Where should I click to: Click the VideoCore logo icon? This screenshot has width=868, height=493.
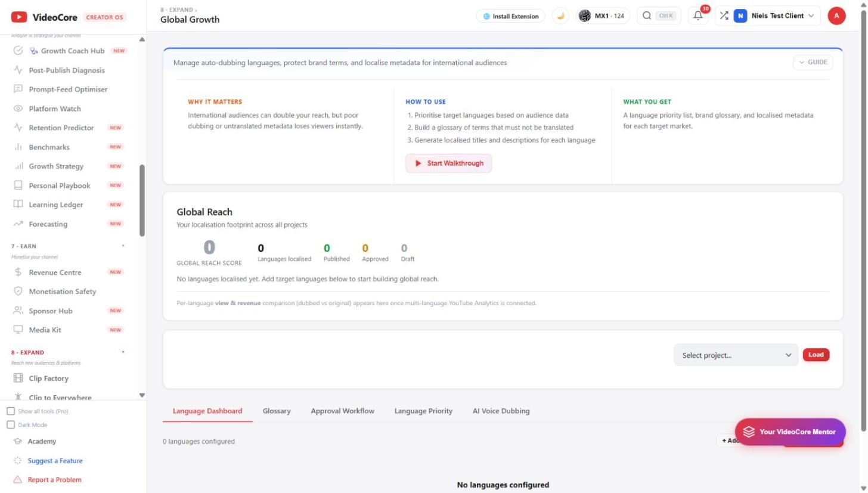point(18,17)
